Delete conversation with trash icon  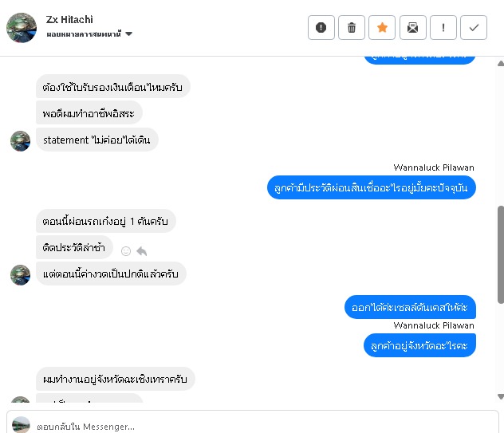pyautogui.click(x=352, y=28)
